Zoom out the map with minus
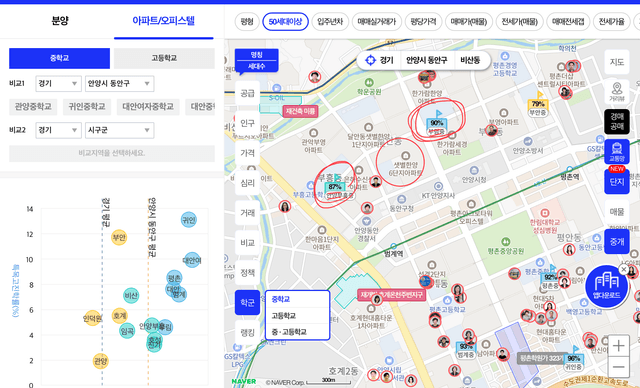 (x=618, y=366)
